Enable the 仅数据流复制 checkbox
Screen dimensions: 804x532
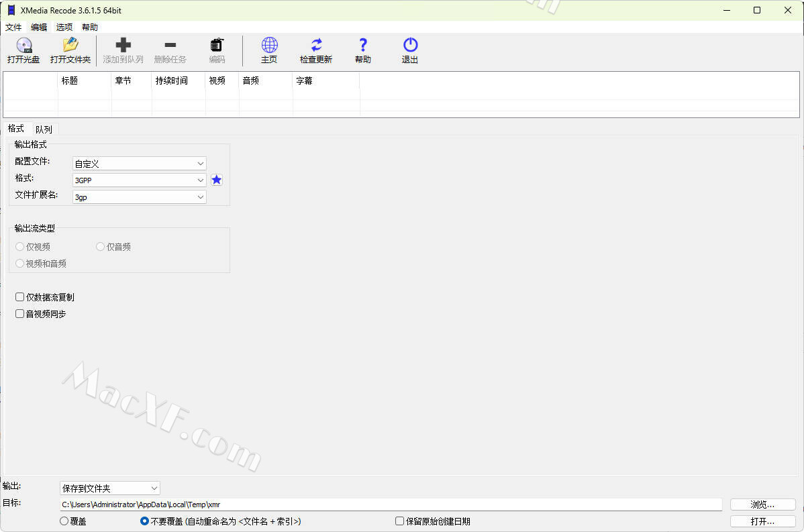(x=20, y=297)
